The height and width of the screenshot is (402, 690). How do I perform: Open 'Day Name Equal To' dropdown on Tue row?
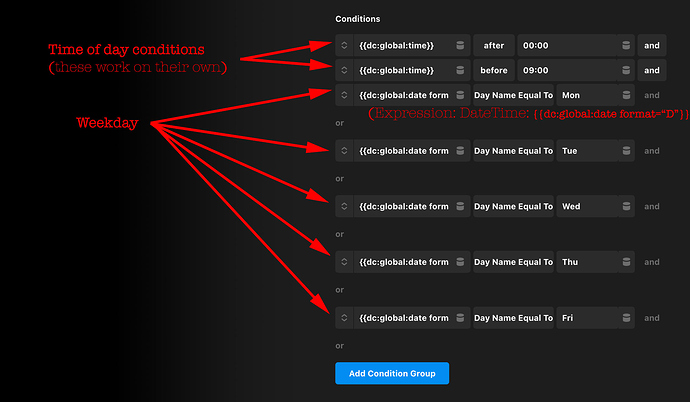tap(513, 151)
